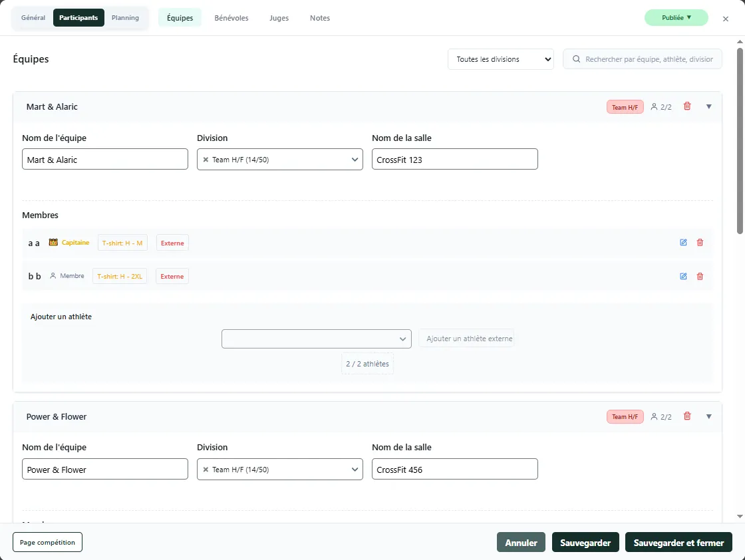Edit member b b details
This screenshot has width=745, height=560.
(x=683, y=276)
